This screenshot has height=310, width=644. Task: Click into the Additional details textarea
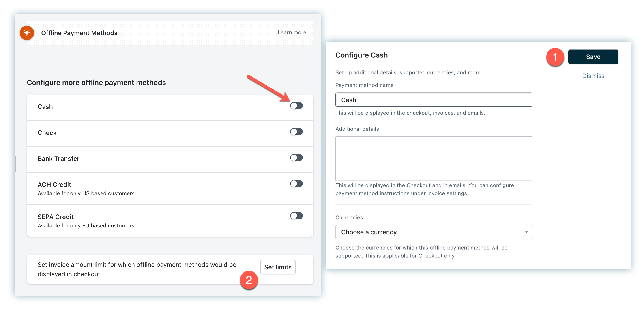pyautogui.click(x=433, y=158)
